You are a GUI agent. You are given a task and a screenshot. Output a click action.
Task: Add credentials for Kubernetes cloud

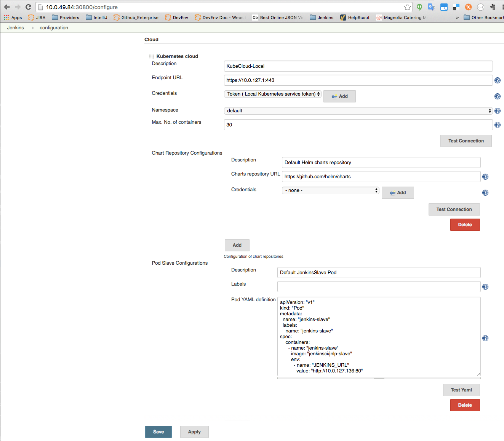point(339,96)
